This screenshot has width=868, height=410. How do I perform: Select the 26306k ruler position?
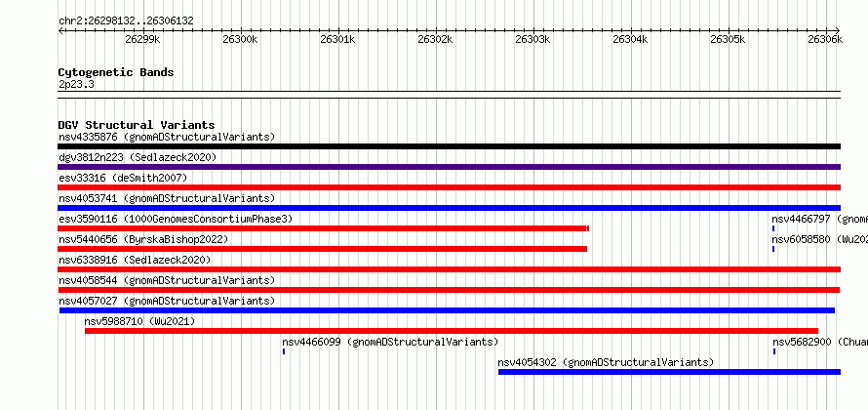click(x=825, y=39)
